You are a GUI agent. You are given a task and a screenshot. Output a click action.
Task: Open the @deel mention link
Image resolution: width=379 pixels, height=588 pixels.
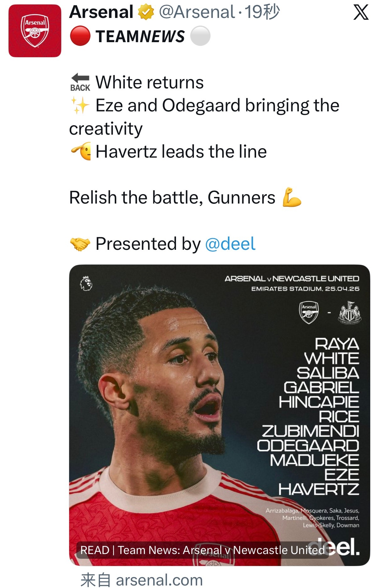point(230,244)
